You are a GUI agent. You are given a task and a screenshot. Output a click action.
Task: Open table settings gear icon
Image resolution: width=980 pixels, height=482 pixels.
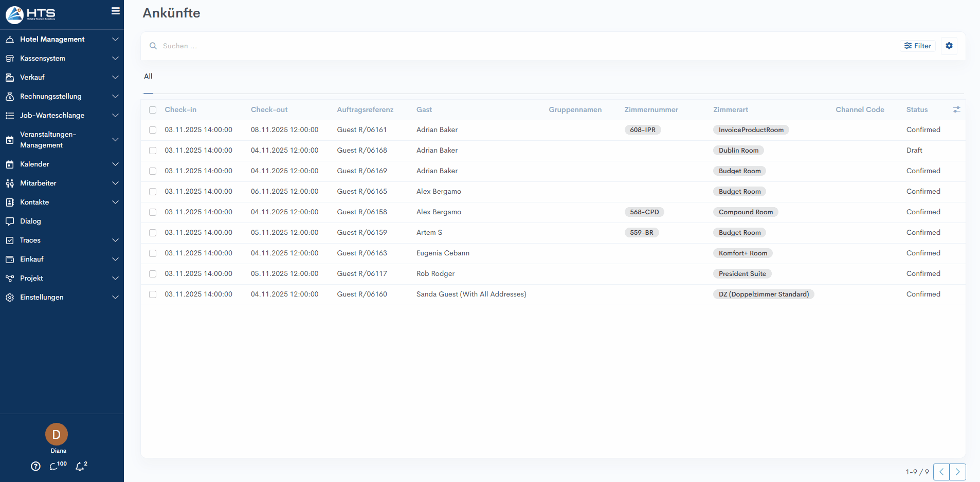(949, 46)
